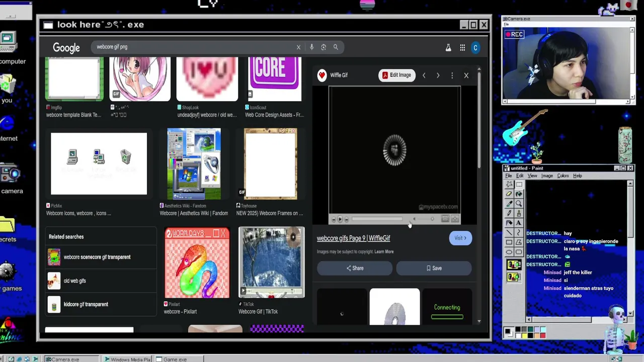This screenshot has width=644, height=362.
Task: Select the rectangular Select tool in Paint
Action: coord(519,185)
